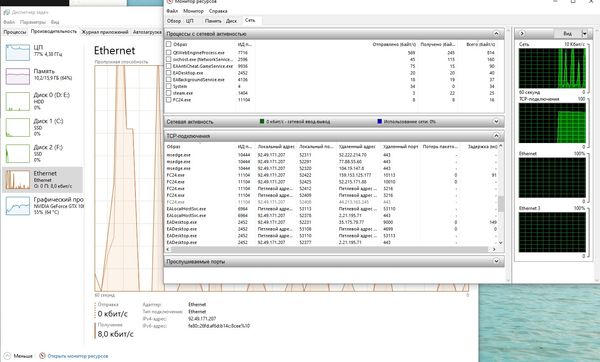Viewport: 600px width, 362px height.
Task: Sort TCP connections by Потеря пакетов column
Action: (x=440, y=147)
